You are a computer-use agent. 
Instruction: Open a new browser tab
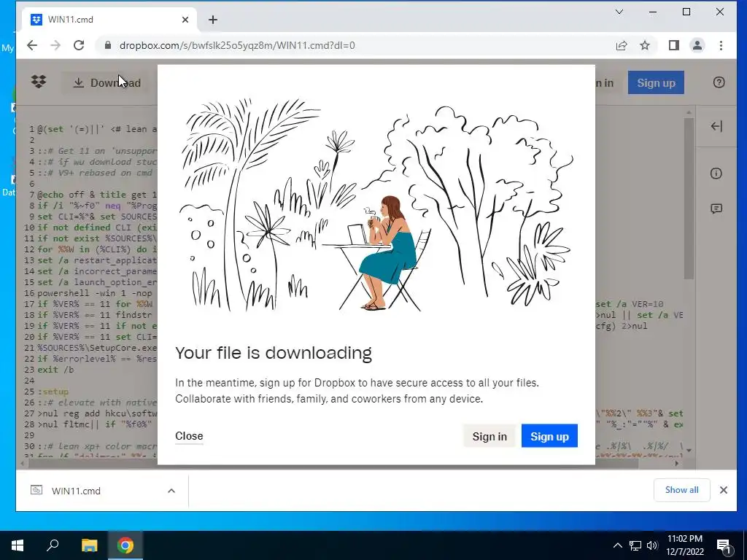point(213,20)
